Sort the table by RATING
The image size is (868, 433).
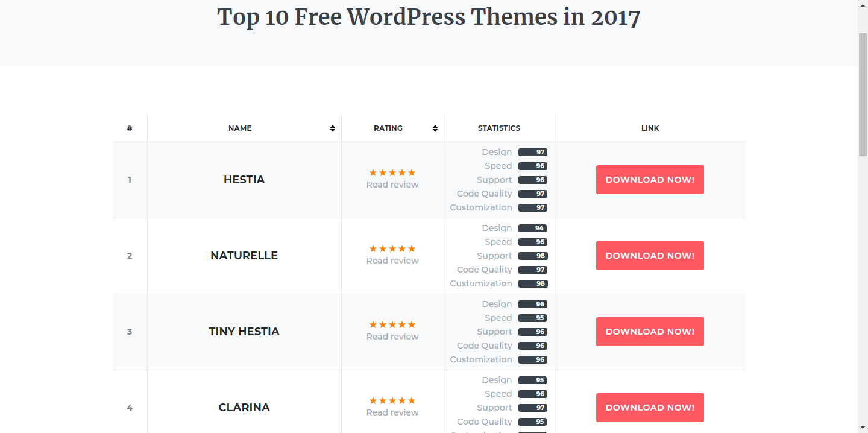388,128
